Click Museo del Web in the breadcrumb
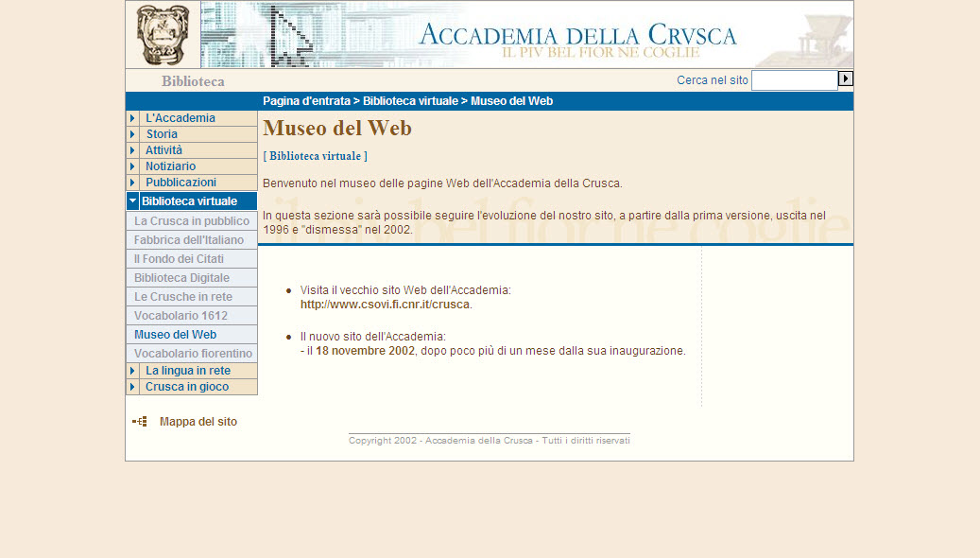 [x=512, y=101]
